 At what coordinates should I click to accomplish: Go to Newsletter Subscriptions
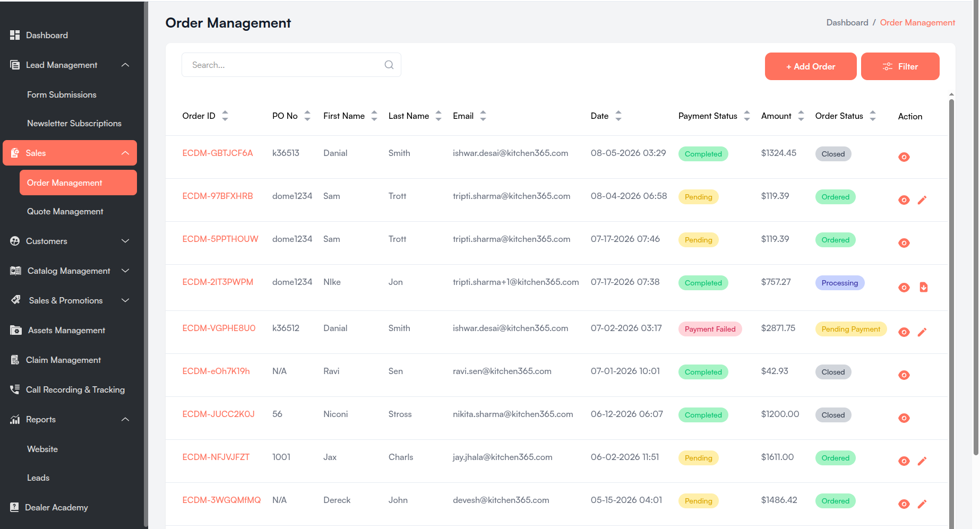74,123
